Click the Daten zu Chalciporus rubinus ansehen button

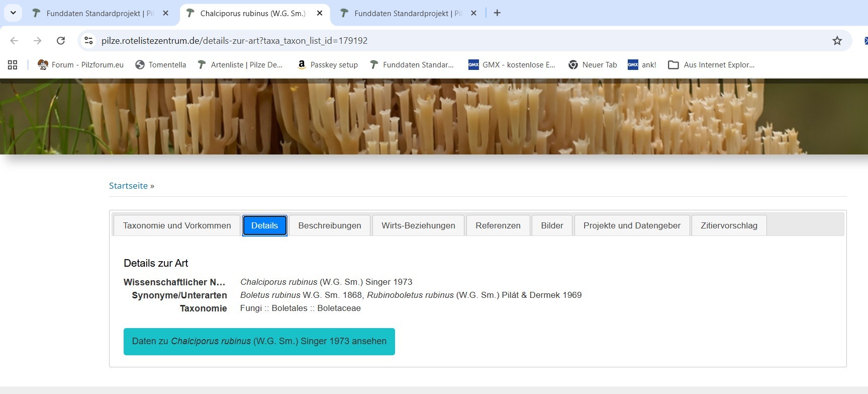tap(259, 342)
